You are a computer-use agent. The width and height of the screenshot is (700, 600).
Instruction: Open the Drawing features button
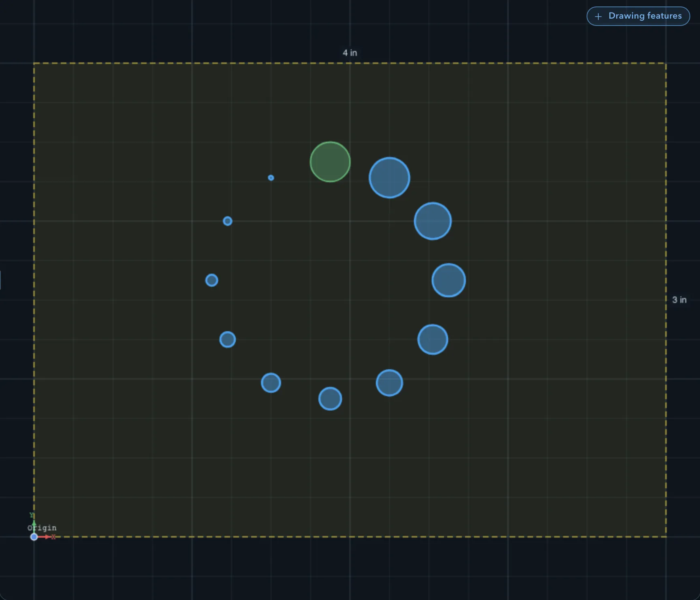638,16
